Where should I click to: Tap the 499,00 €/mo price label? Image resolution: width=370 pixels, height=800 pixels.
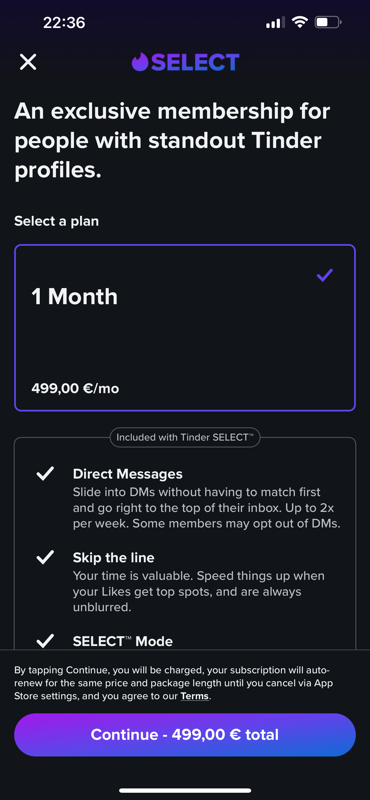[x=76, y=388]
